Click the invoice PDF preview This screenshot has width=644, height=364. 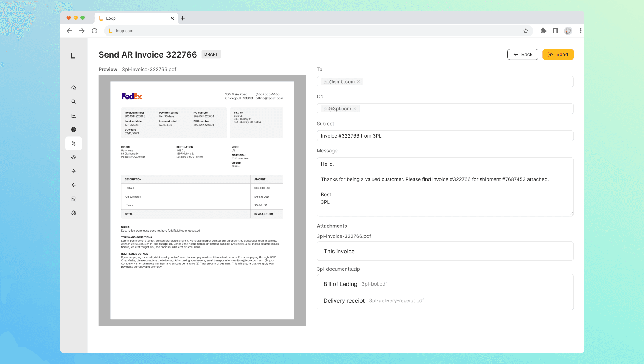202,200
